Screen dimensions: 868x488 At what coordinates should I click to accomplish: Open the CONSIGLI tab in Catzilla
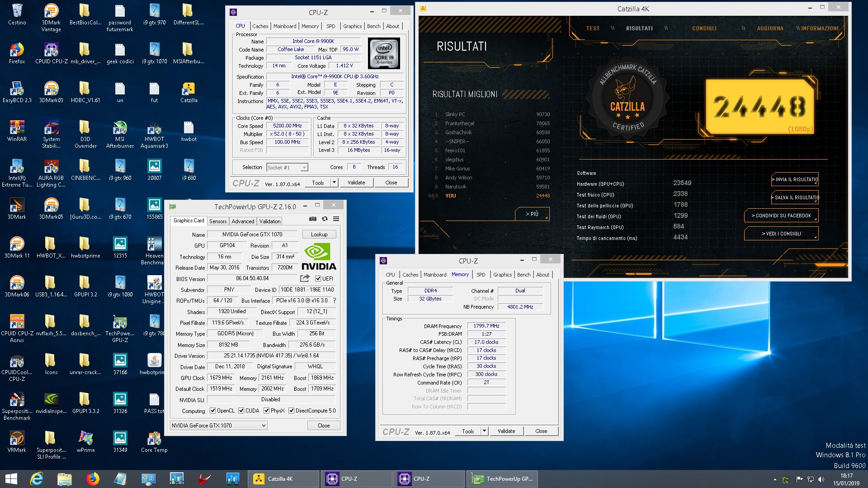pyautogui.click(x=704, y=28)
